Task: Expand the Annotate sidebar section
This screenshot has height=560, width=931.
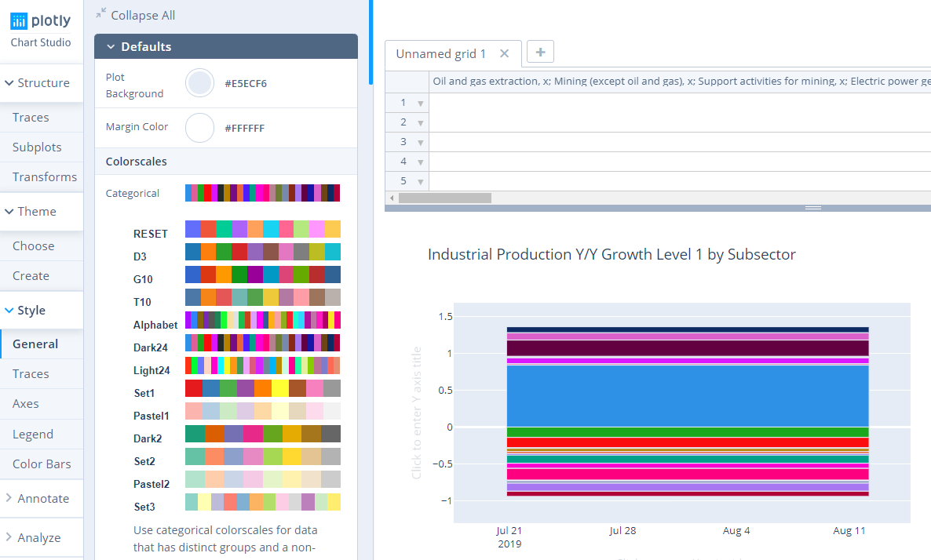Action: click(x=42, y=499)
